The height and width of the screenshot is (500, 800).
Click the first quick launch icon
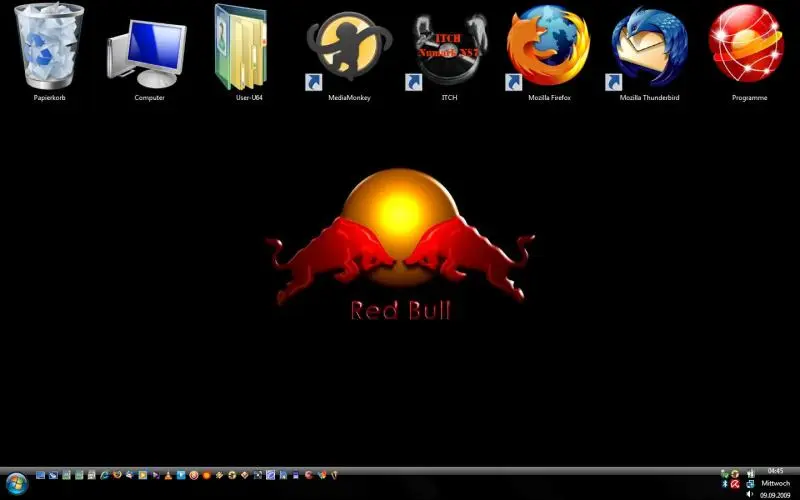[41, 474]
